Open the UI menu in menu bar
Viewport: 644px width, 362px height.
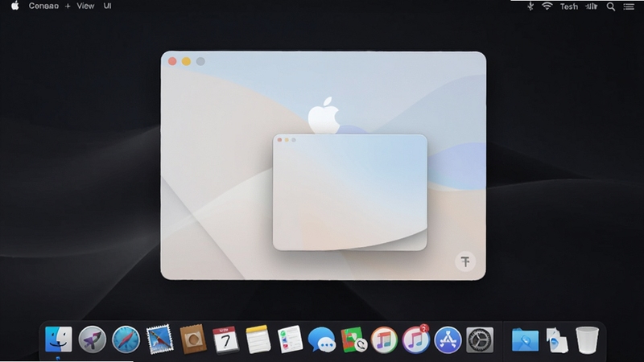point(107,6)
